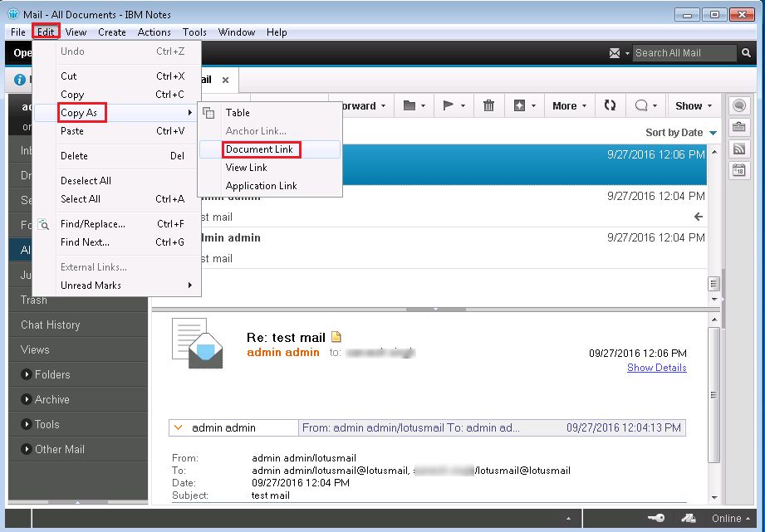The width and height of the screenshot is (765, 532).
Task: Open the Create menu
Action: pos(112,32)
